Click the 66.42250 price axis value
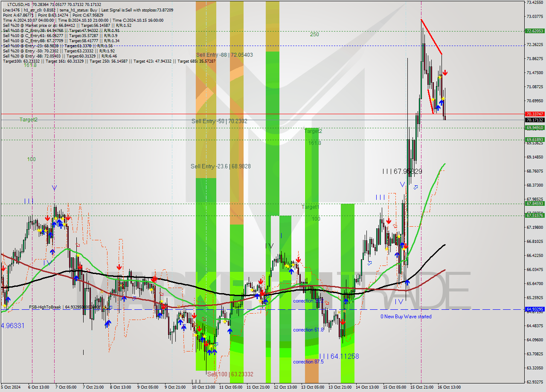 [535, 256]
